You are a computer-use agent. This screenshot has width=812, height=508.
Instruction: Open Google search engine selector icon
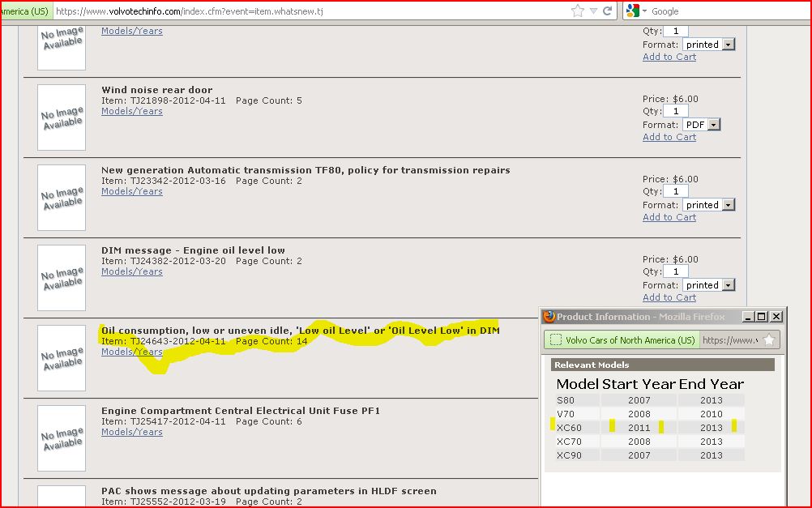636,11
